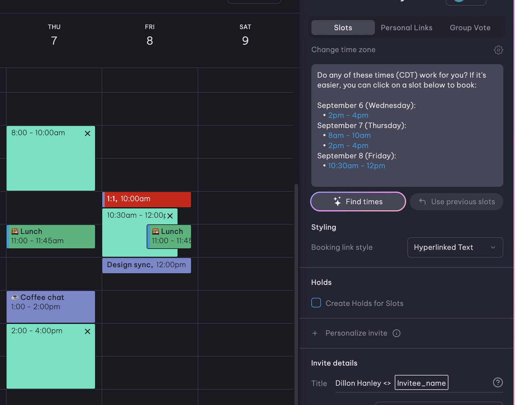The height and width of the screenshot is (405, 532).
Task: Edit the Invitee_name field in Title
Action: point(421,383)
